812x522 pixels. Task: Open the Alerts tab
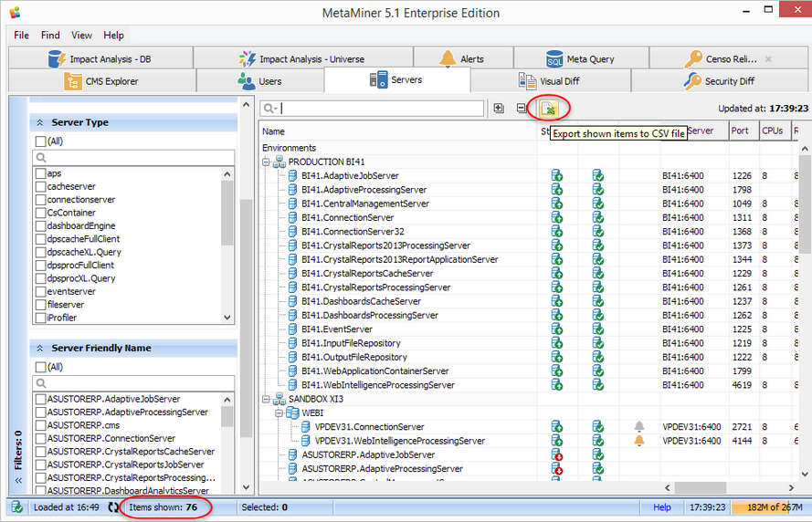click(x=463, y=59)
